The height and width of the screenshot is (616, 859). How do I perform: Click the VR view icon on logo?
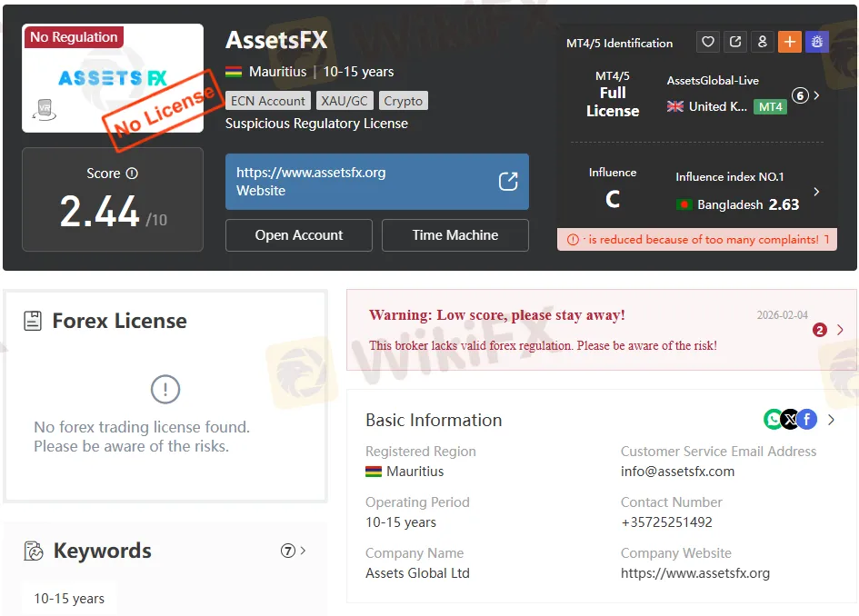[x=45, y=110]
